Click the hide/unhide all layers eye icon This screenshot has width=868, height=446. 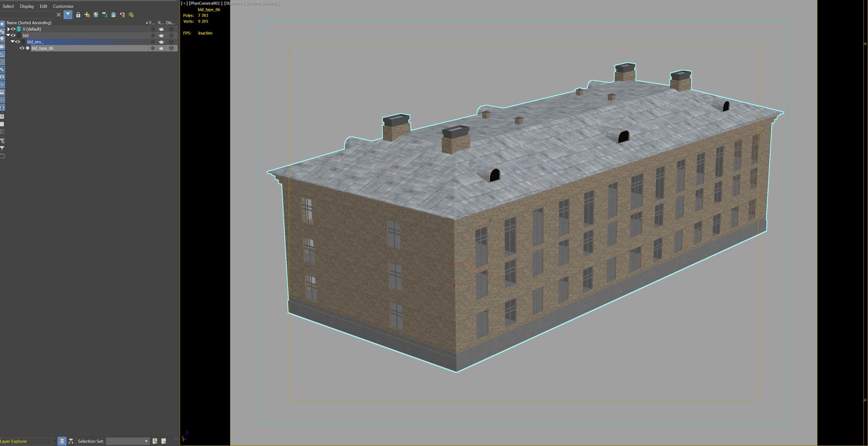coord(122,15)
